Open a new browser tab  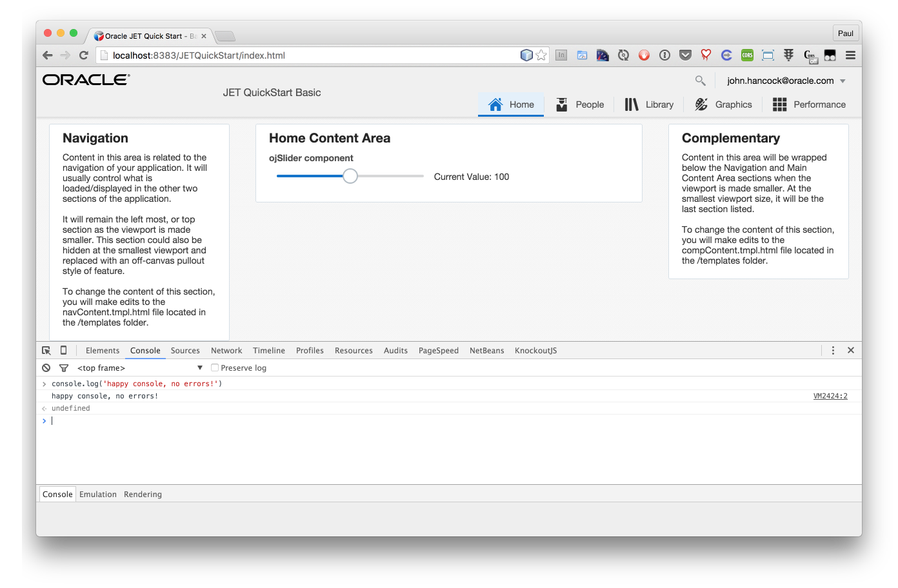pos(224,36)
